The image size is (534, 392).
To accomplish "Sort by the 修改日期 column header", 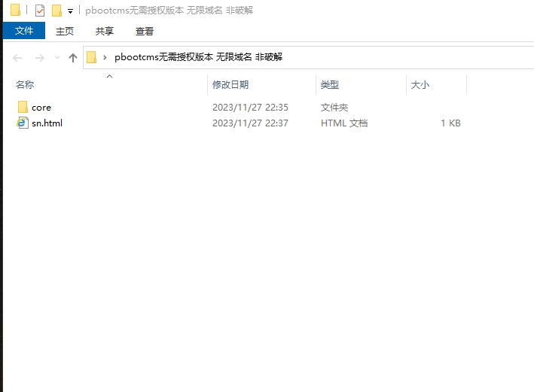I will (230, 84).
